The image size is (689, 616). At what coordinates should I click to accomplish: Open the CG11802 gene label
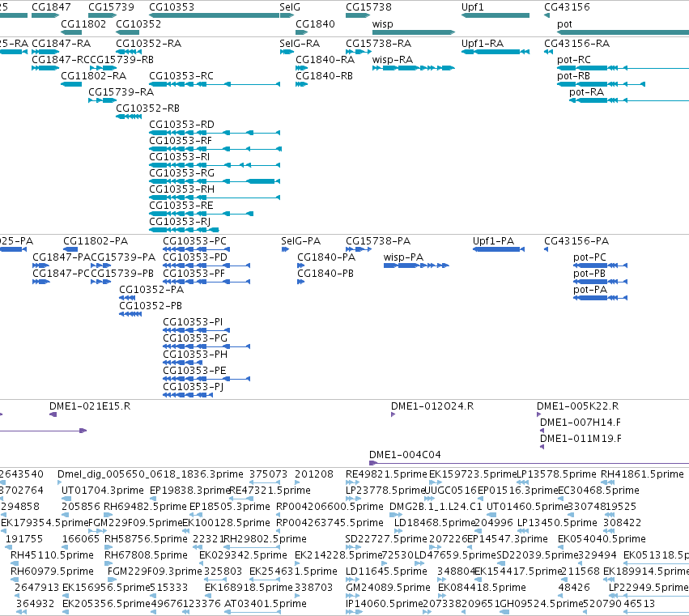tap(83, 23)
